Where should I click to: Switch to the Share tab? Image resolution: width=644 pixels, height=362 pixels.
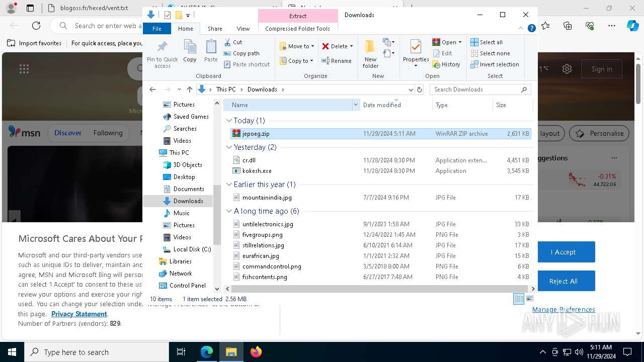(x=215, y=29)
